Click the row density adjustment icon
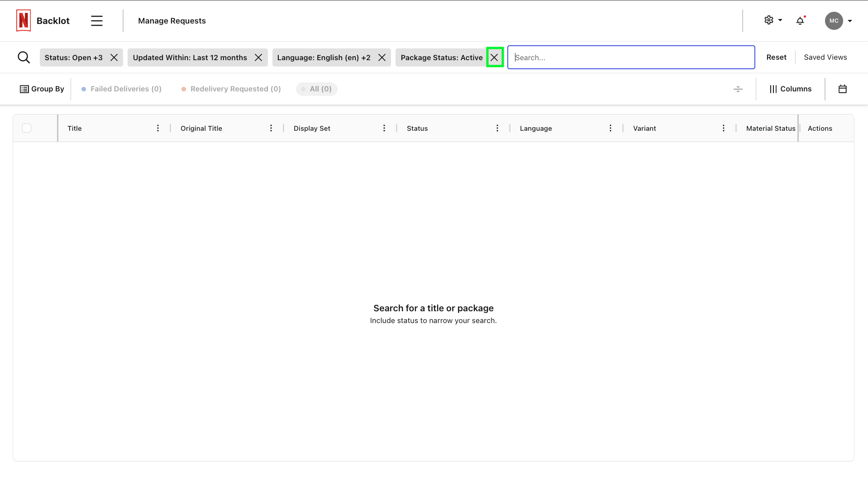 (738, 89)
